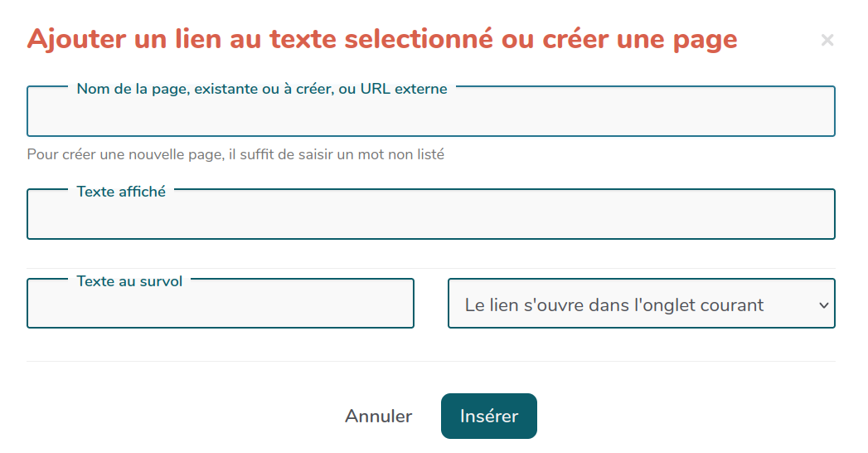Select the "Texte au survol" label text
This screenshot has height=453, width=868.
[x=129, y=281]
